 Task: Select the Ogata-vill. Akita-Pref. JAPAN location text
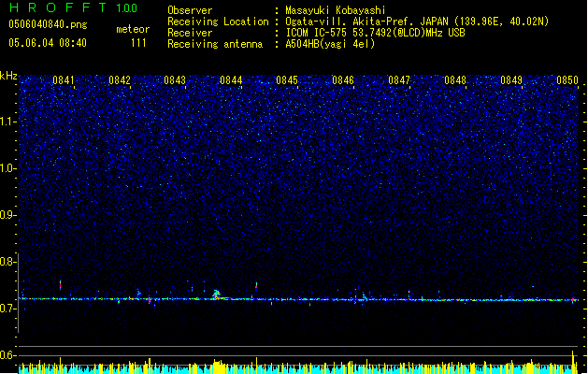417,22
